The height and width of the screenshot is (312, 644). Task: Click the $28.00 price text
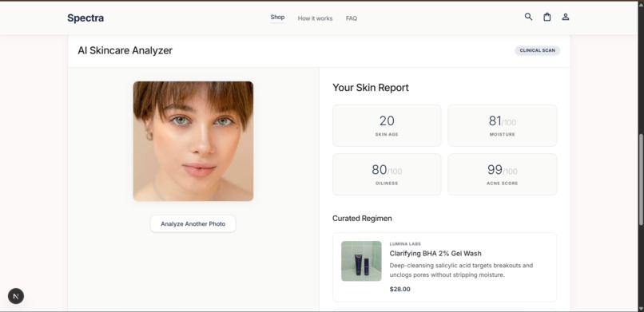pyautogui.click(x=400, y=289)
